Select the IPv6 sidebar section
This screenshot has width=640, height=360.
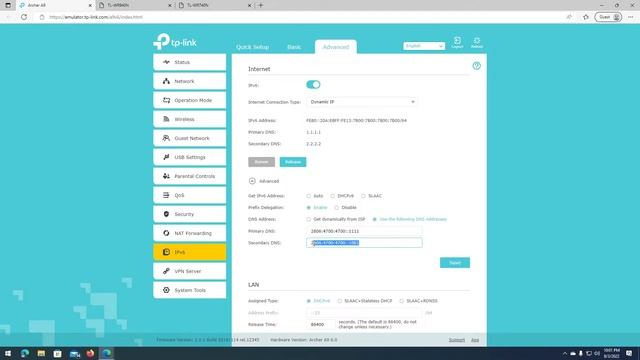click(x=189, y=252)
